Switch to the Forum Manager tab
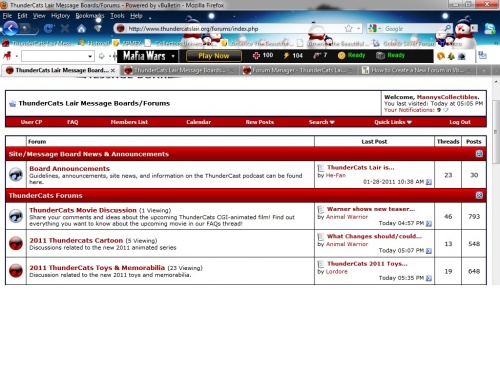The height and width of the screenshot is (375, 500). click(x=298, y=70)
